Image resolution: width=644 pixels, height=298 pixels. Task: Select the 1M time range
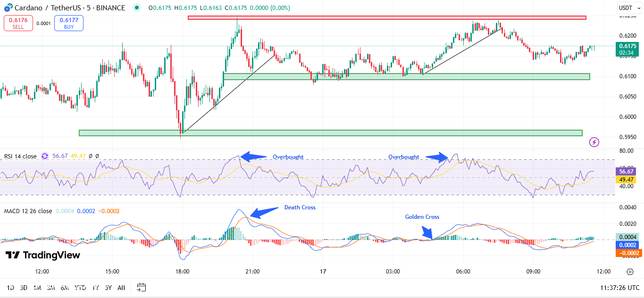pos(37,287)
